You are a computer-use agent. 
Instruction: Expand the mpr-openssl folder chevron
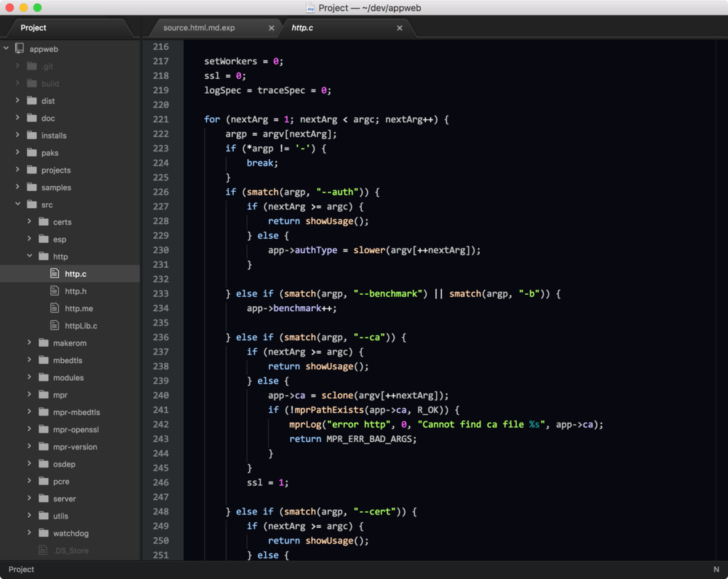(x=30, y=430)
